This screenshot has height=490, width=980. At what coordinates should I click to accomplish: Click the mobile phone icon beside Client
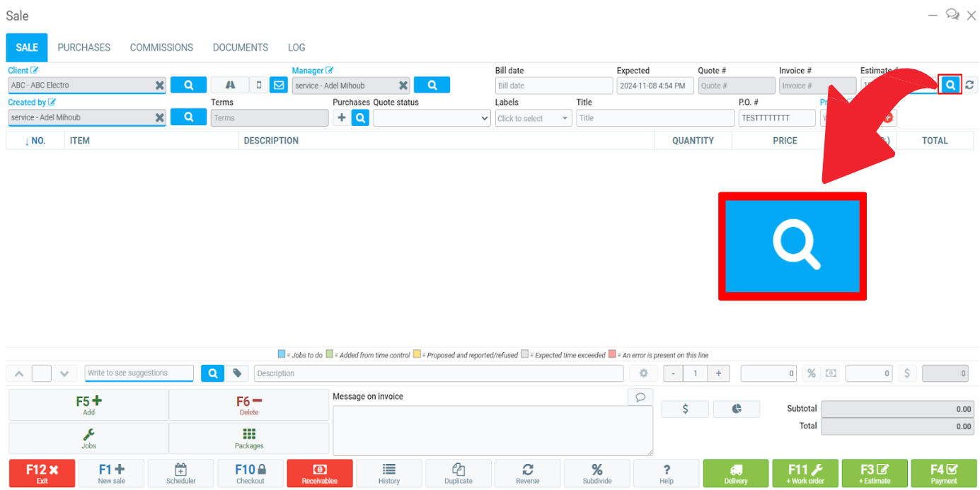coord(259,85)
